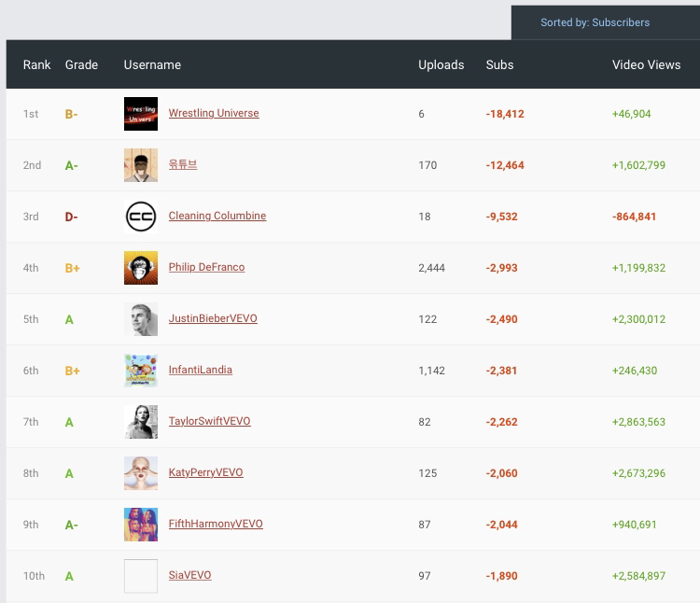Select the B- grade for Wrestling Universe
The width and height of the screenshot is (700, 603).
click(x=72, y=114)
